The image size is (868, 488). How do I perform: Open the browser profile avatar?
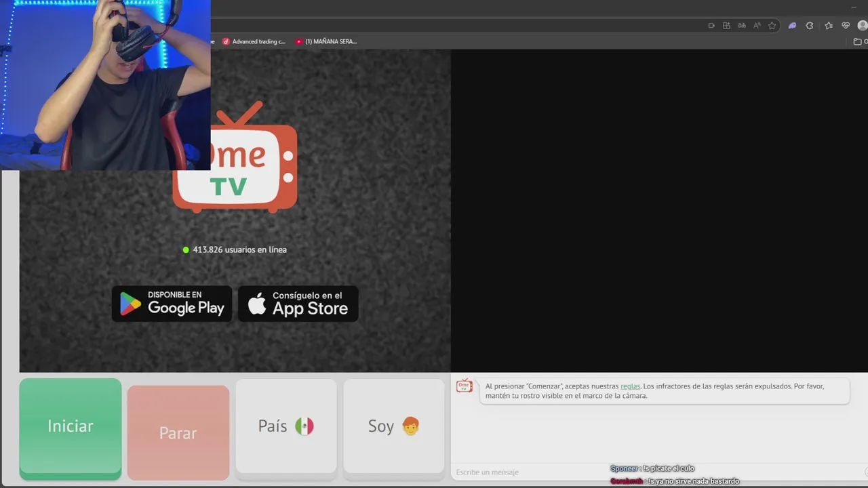863,26
